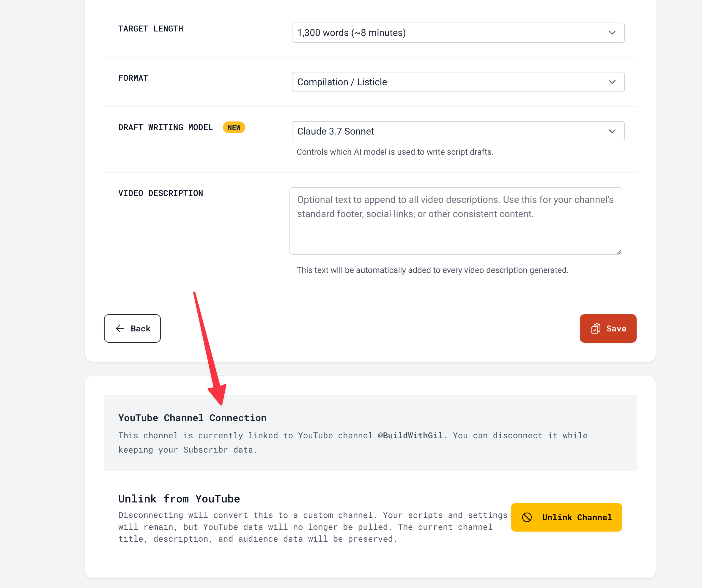Click the left arrow icon in Back
The width and height of the screenshot is (702, 588).
[x=120, y=328]
